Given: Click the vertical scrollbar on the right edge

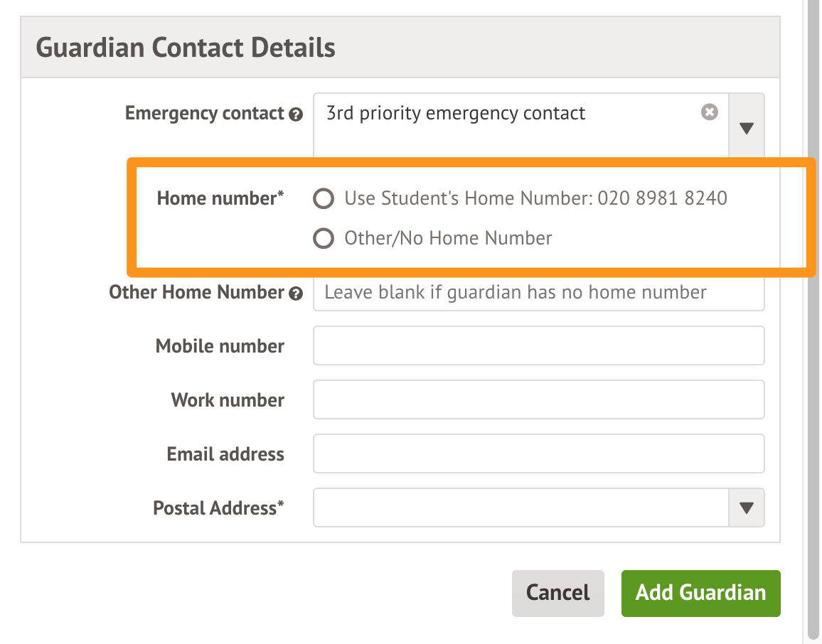Looking at the screenshot, I should point(814,320).
